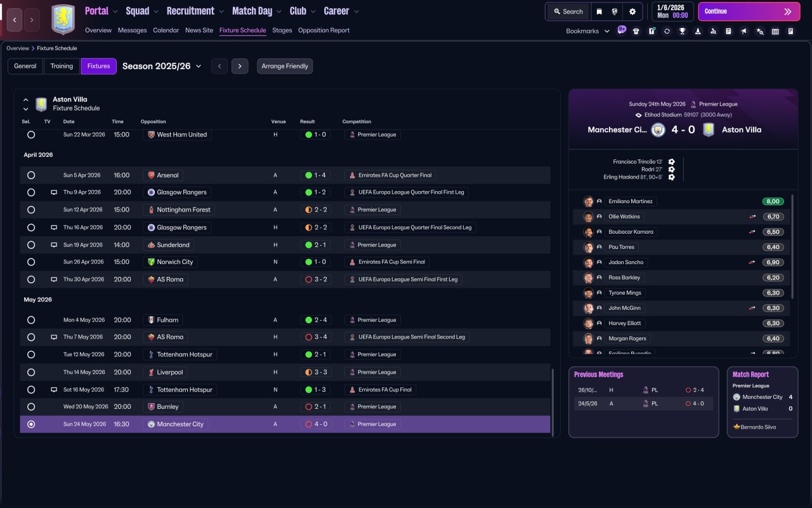The width and height of the screenshot is (812, 508).
Task: Switch to the Training view button
Action: 62,66
